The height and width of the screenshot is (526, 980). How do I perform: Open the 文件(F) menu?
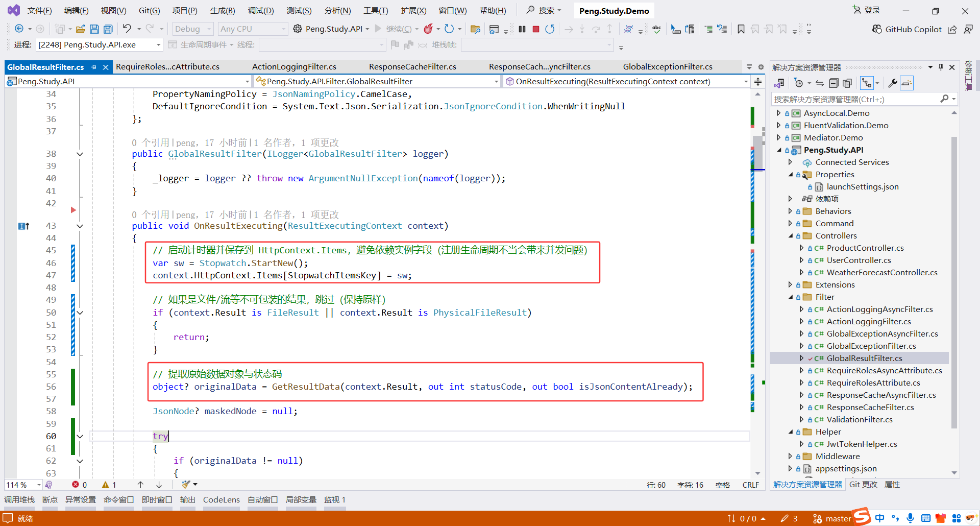pyautogui.click(x=39, y=10)
